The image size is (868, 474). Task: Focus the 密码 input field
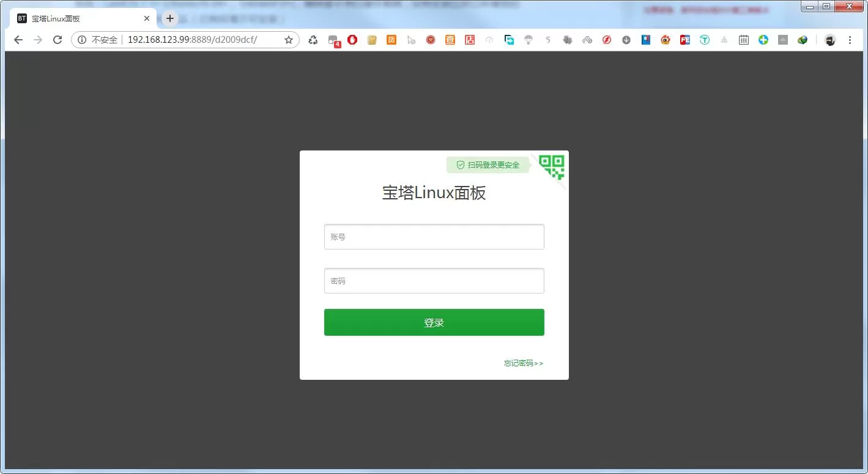click(434, 281)
